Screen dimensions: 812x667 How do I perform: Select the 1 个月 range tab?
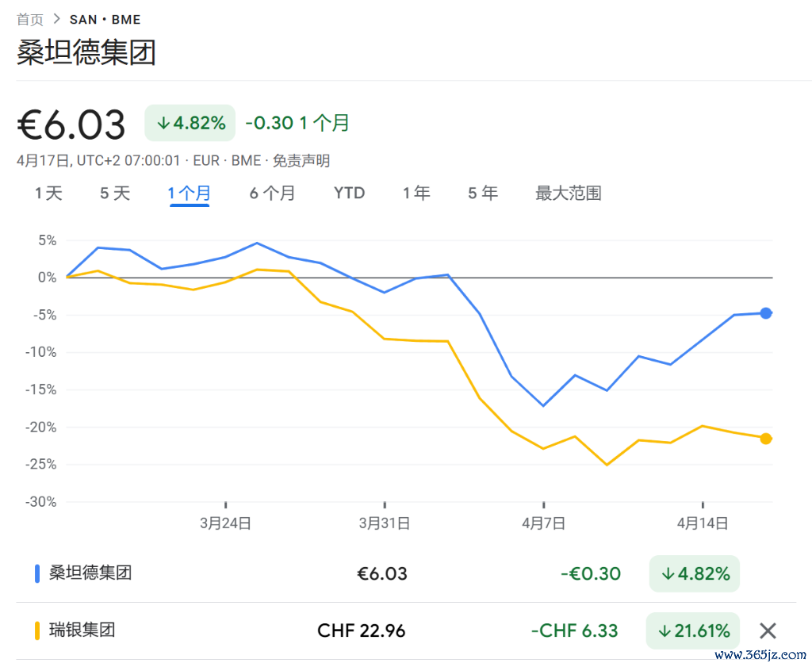point(189,194)
